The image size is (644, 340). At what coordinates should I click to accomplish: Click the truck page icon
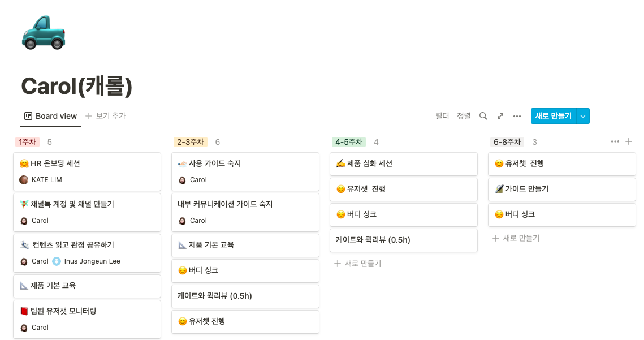(x=44, y=33)
